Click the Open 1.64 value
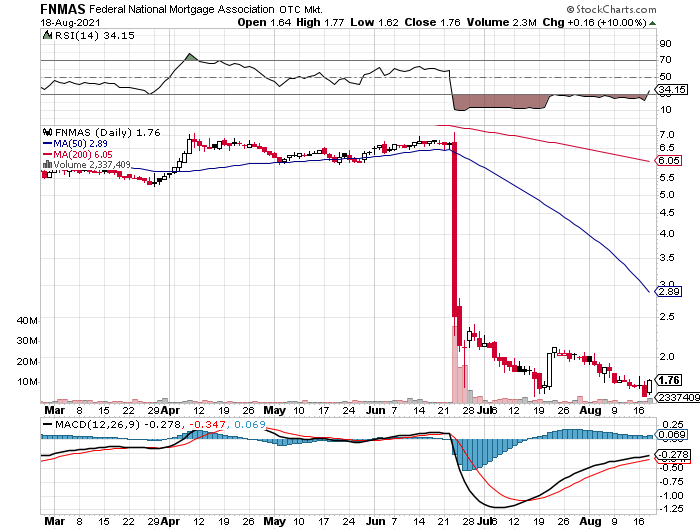Screen dimensions: 700x530 pos(264,22)
